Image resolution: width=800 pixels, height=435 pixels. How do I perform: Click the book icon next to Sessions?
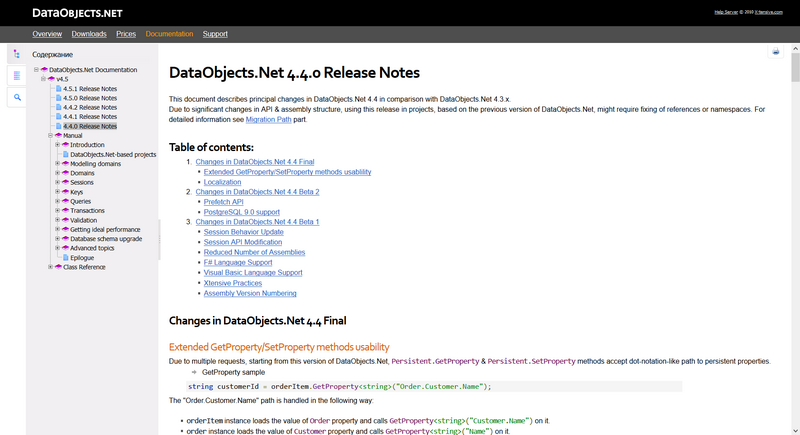point(65,182)
